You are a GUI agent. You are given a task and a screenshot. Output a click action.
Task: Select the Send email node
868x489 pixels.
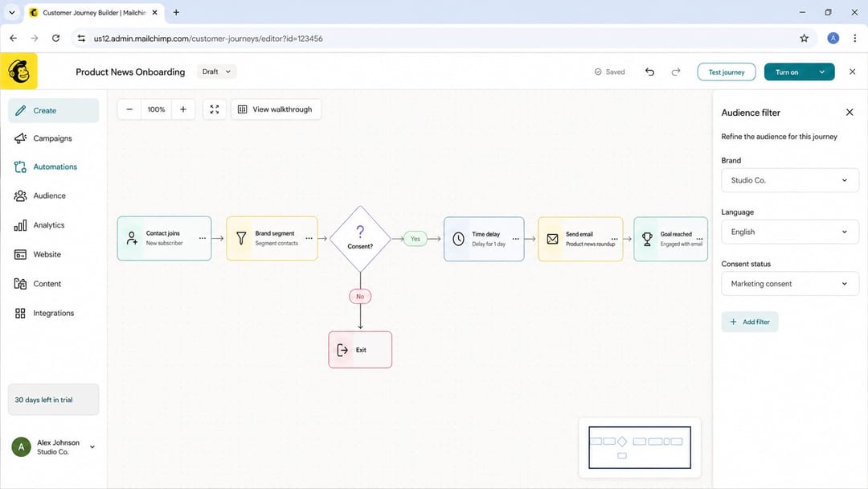(580, 239)
